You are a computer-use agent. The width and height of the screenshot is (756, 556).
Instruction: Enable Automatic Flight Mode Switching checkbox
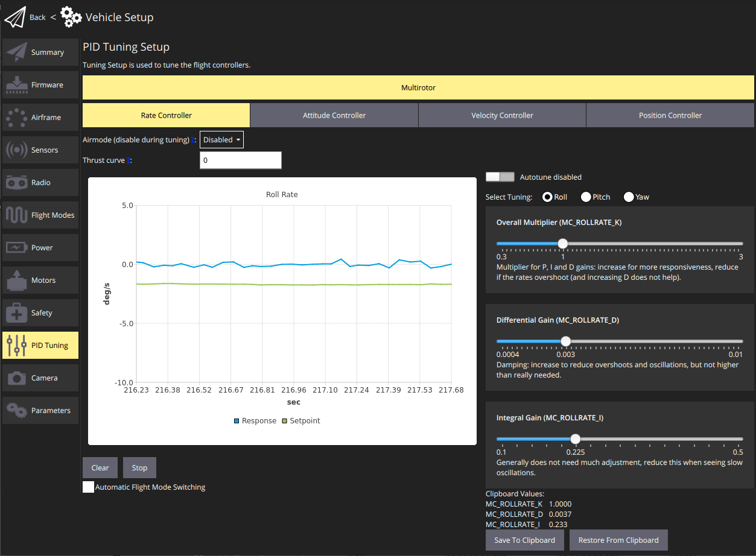89,487
